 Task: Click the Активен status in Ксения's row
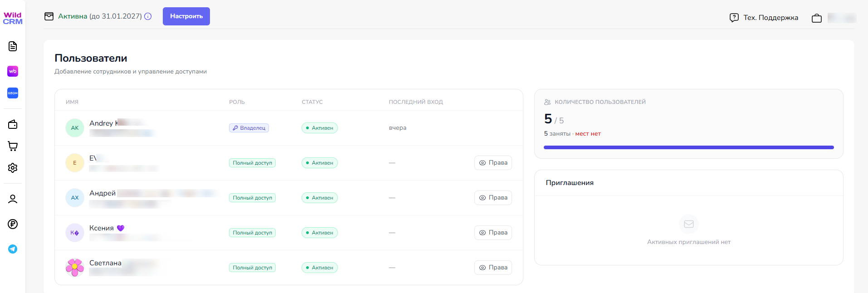coord(320,233)
